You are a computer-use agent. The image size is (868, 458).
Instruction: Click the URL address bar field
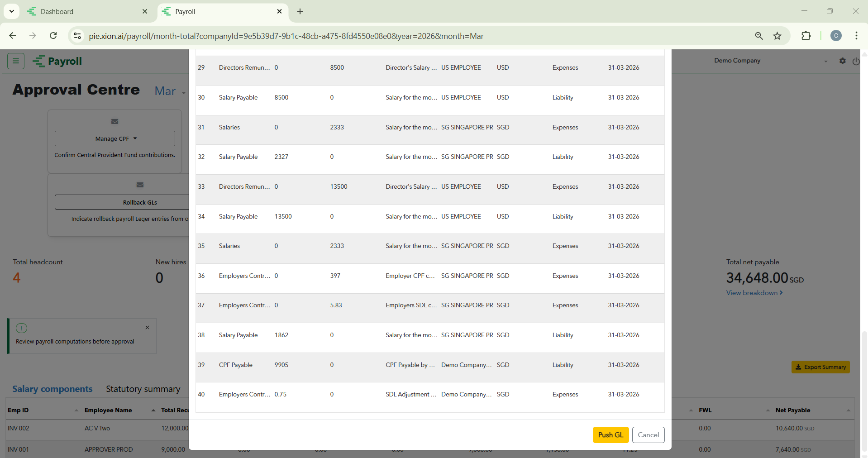(407, 36)
